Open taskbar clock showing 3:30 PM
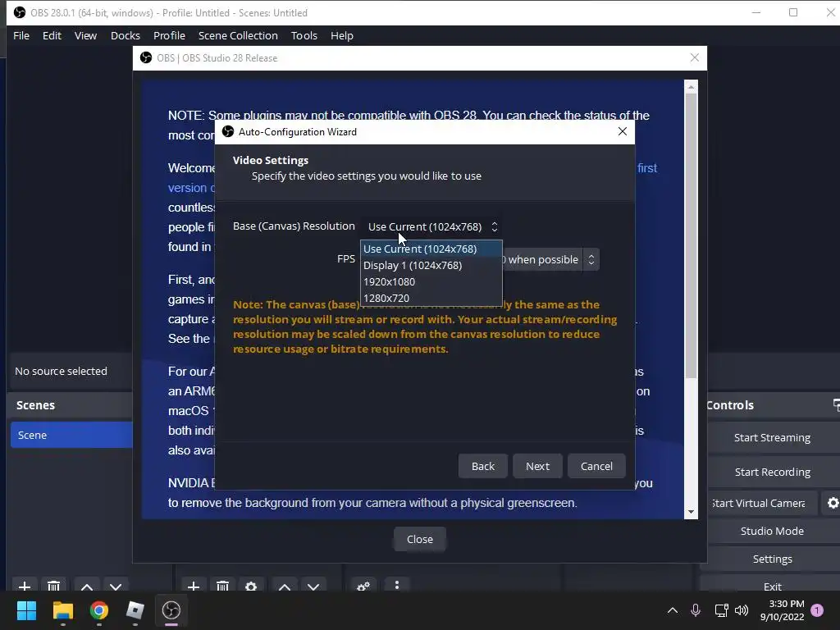The height and width of the screenshot is (630, 840). coord(782,610)
